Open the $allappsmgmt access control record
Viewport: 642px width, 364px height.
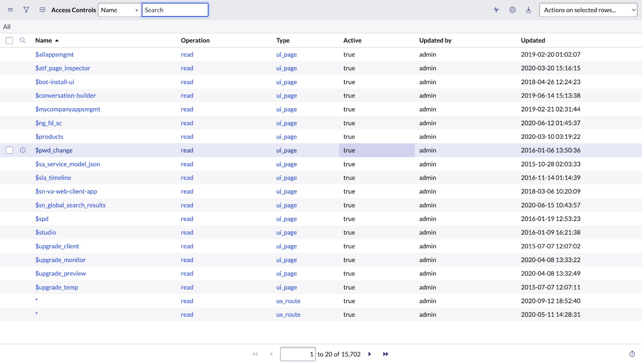tap(54, 55)
